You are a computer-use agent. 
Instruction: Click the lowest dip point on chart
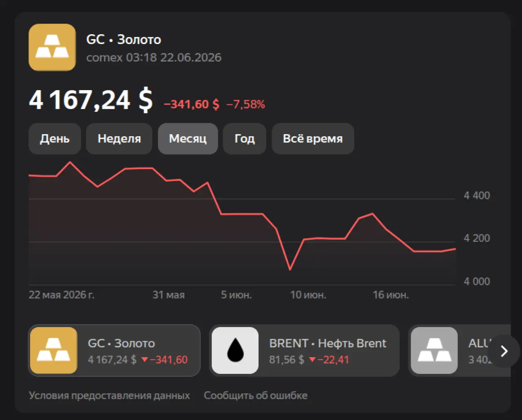pyautogui.click(x=290, y=270)
